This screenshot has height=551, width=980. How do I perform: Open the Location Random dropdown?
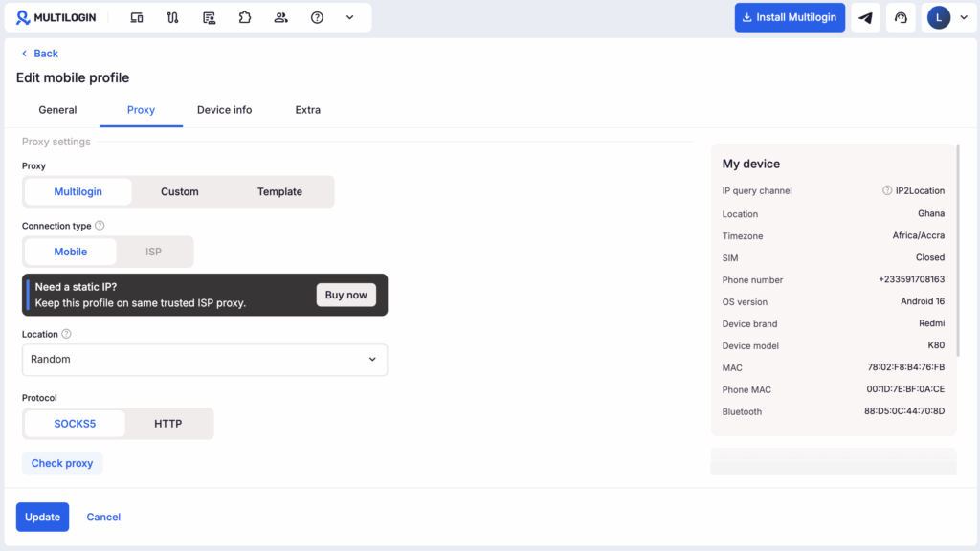pos(205,360)
